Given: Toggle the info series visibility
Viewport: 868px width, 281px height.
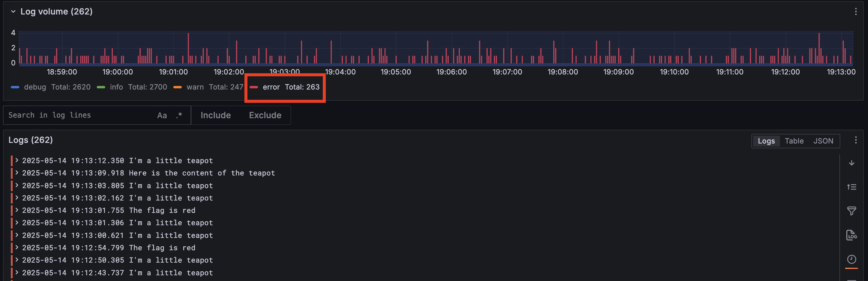Looking at the screenshot, I should [117, 87].
